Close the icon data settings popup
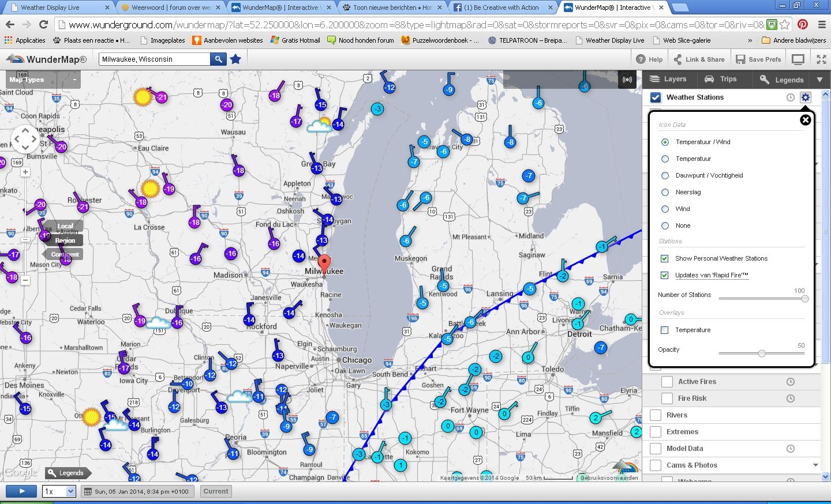Viewport: 831px width, 504px height. [x=806, y=119]
